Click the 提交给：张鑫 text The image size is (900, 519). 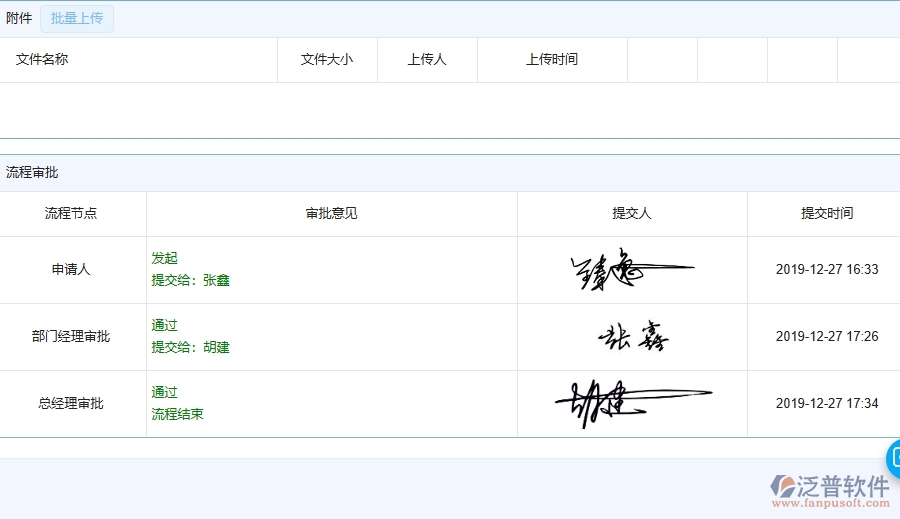pos(191,280)
